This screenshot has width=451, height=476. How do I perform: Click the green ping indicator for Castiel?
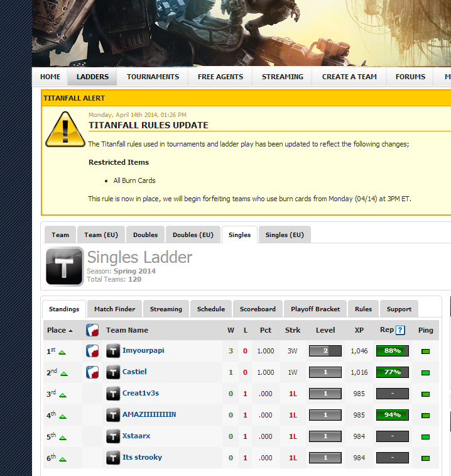pyautogui.click(x=425, y=372)
